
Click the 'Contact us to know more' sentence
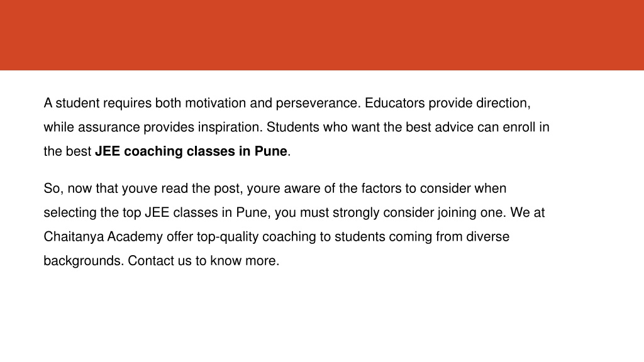click(x=203, y=261)
